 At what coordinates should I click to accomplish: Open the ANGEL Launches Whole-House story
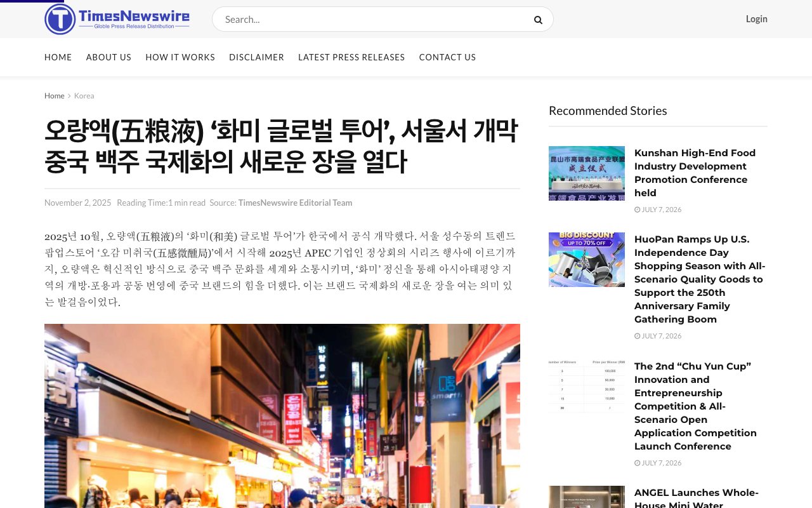[x=697, y=498]
